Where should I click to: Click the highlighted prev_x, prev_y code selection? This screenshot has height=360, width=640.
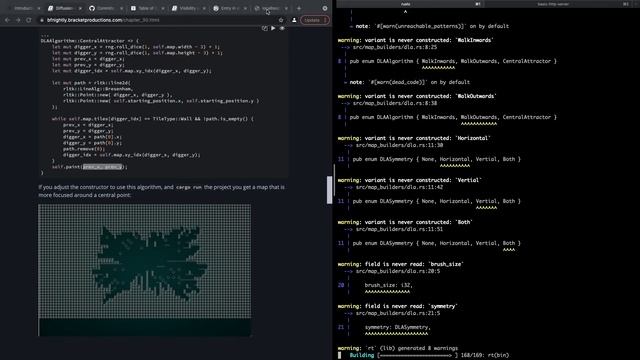pos(102,167)
